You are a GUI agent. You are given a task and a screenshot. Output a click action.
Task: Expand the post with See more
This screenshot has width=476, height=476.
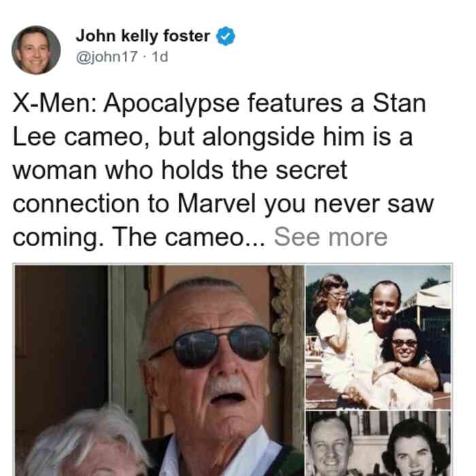tap(330, 237)
